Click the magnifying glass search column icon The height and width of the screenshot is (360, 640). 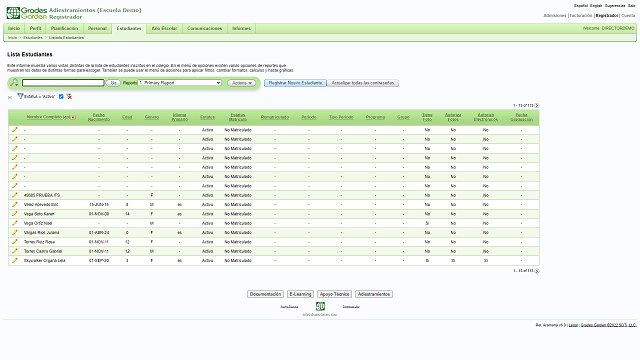(14, 82)
